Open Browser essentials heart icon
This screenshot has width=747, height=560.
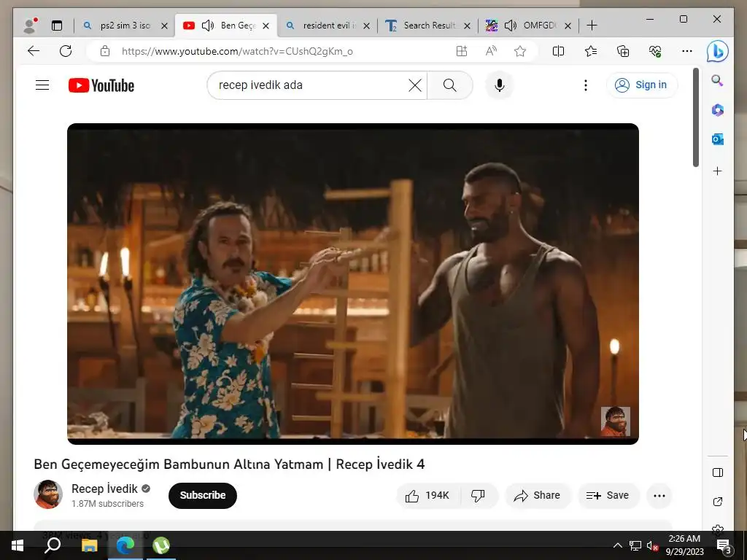pos(655,51)
